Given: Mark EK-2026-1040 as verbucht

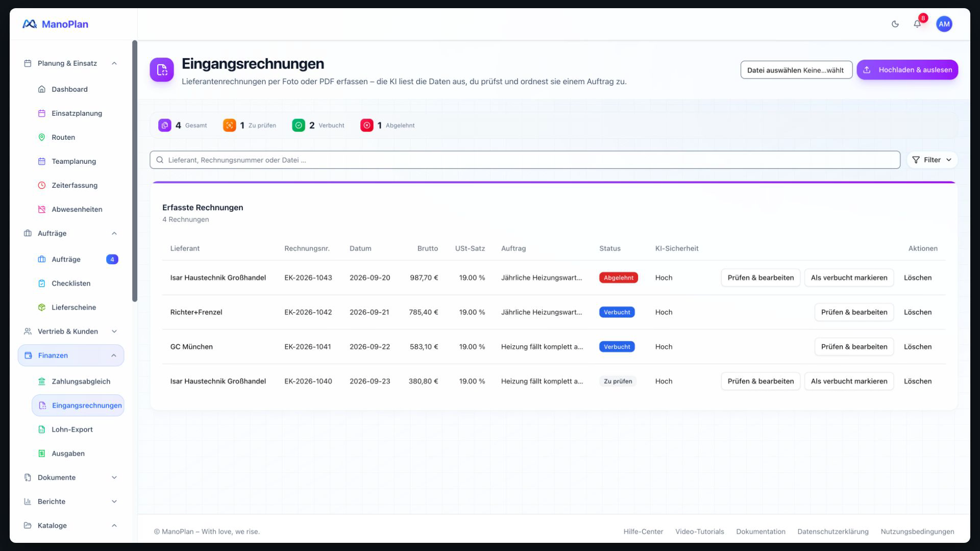Looking at the screenshot, I should tap(849, 381).
